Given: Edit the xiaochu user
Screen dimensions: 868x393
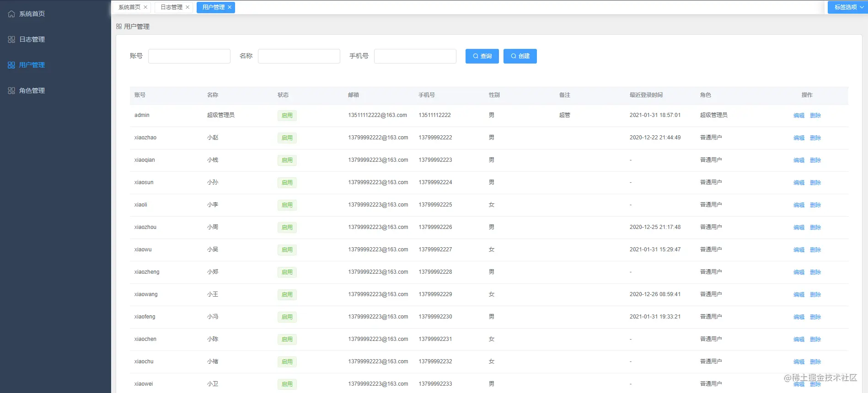Looking at the screenshot, I should (x=799, y=362).
